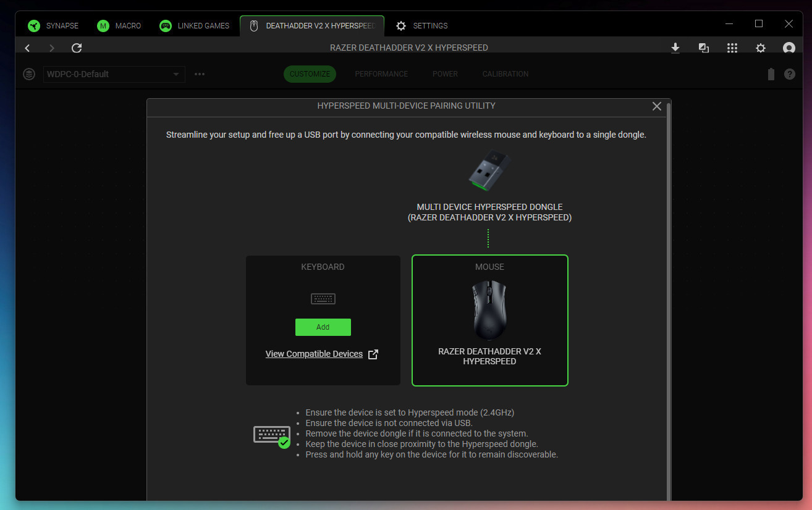Go back with the left arrow

(27, 48)
